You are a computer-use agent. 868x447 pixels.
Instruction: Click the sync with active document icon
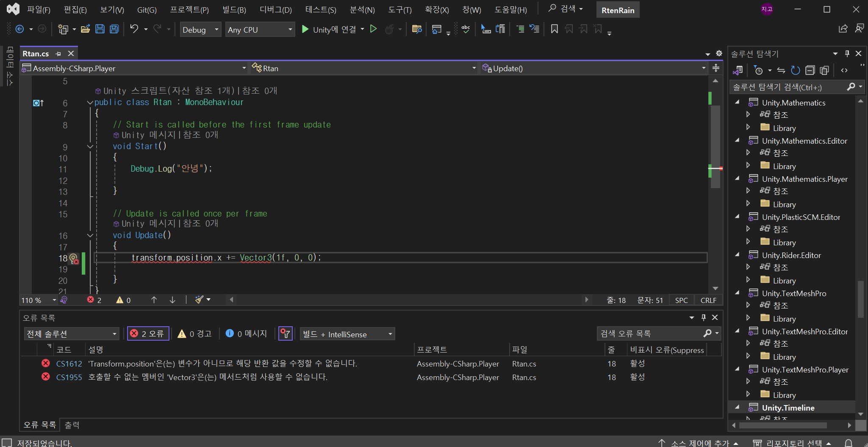pyautogui.click(x=781, y=70)
